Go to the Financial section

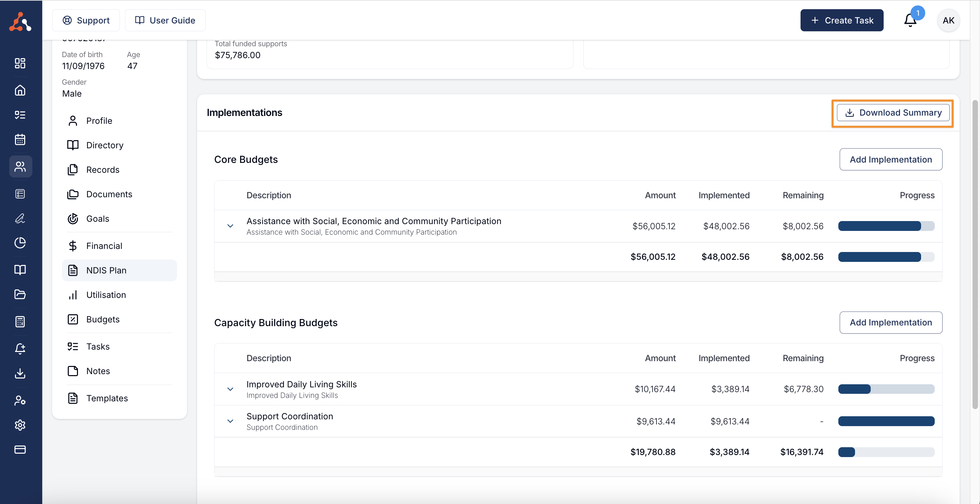pos(104,246)
